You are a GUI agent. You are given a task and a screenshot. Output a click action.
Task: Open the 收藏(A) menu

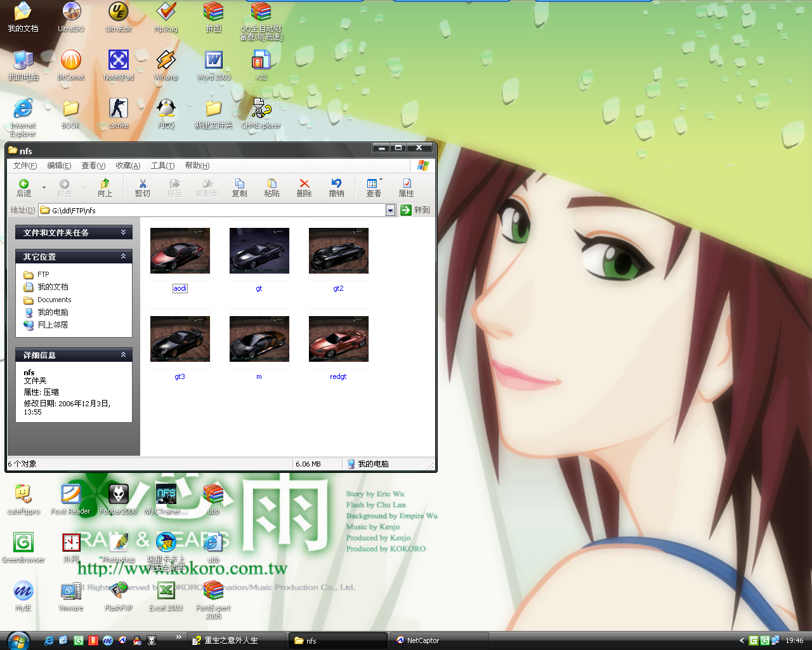[128, 166]
